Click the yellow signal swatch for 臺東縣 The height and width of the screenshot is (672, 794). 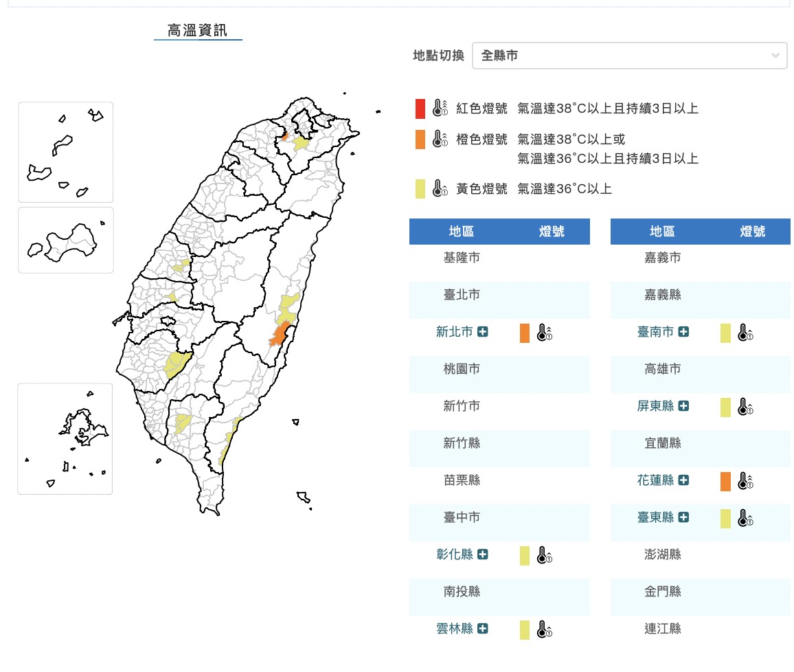coord(725,519)
